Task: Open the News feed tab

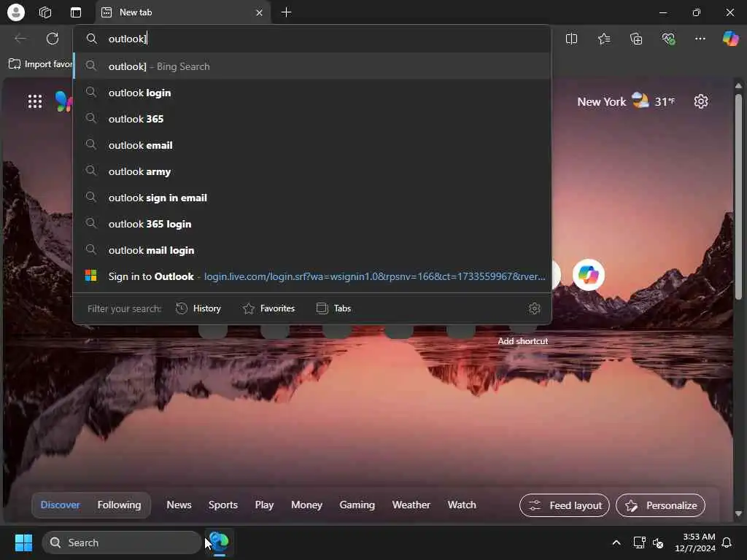Action: 179,505
